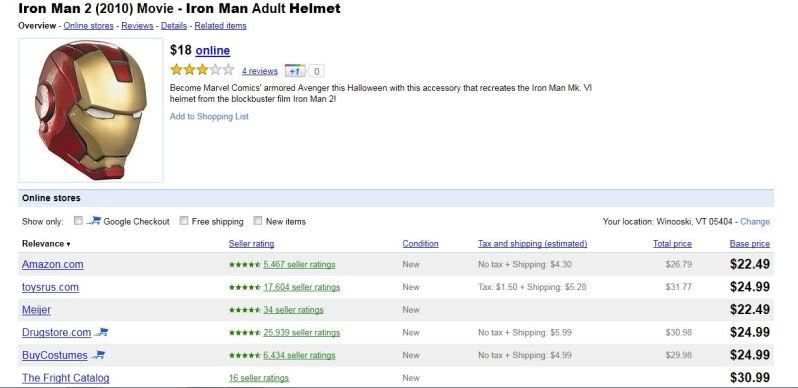Image resolution: width=798 pixels, height=388 pixels.
Task: Click the Google Checkout cart icon in Show only filters
Action: coord(94,221)
